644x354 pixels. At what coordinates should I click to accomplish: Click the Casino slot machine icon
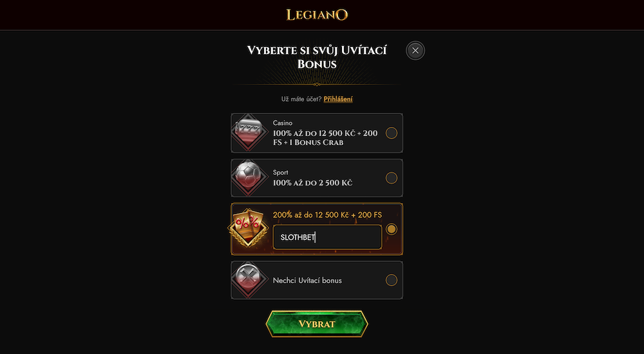coord(249,132)
